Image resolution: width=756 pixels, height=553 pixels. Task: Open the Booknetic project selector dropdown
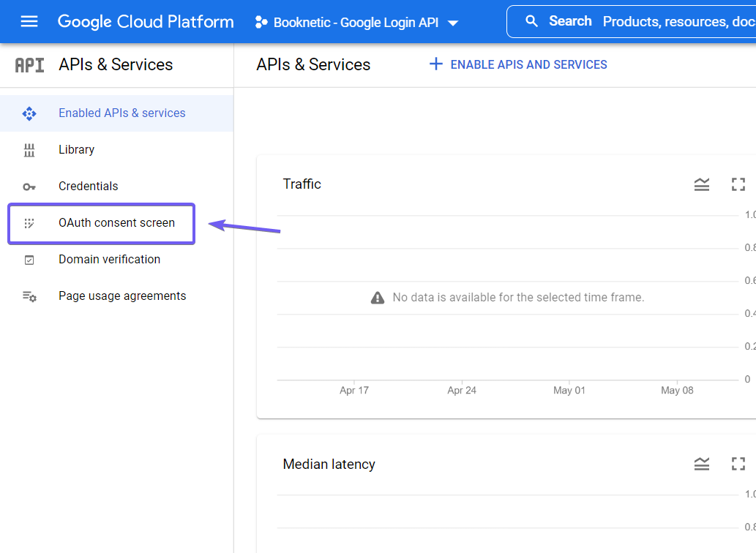tap(356, 22)
